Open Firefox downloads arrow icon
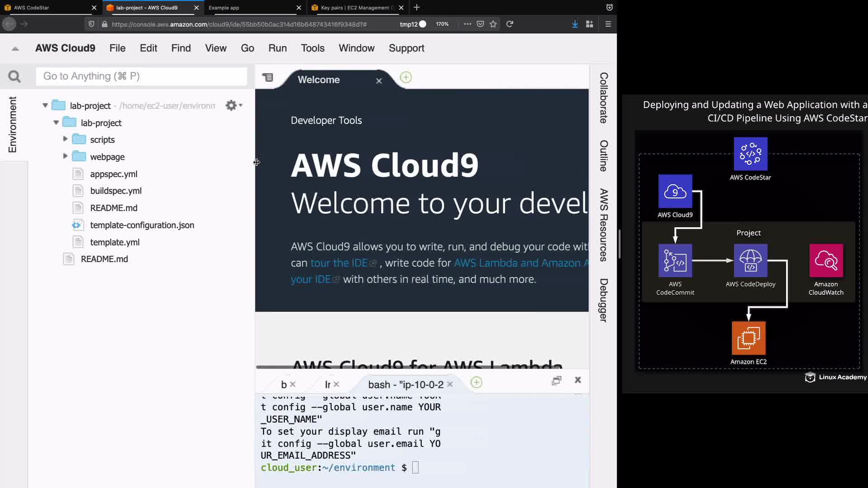Viewport: 868px width, 488px height. 575,24
